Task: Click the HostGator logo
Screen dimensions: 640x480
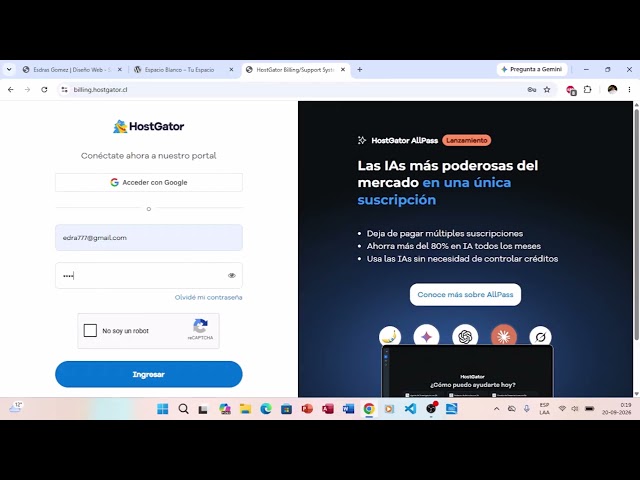Action: tap(149, 126)
